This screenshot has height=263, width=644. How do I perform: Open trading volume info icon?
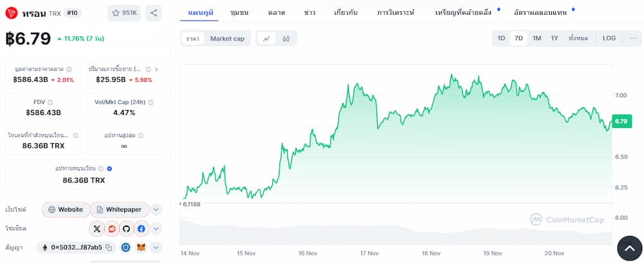tap(148, 69)
